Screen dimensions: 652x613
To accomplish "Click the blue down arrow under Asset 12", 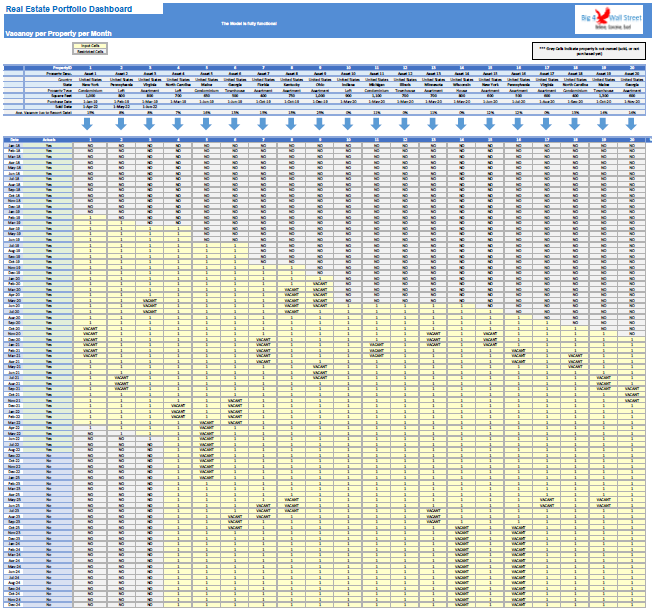I will (404, 124).
